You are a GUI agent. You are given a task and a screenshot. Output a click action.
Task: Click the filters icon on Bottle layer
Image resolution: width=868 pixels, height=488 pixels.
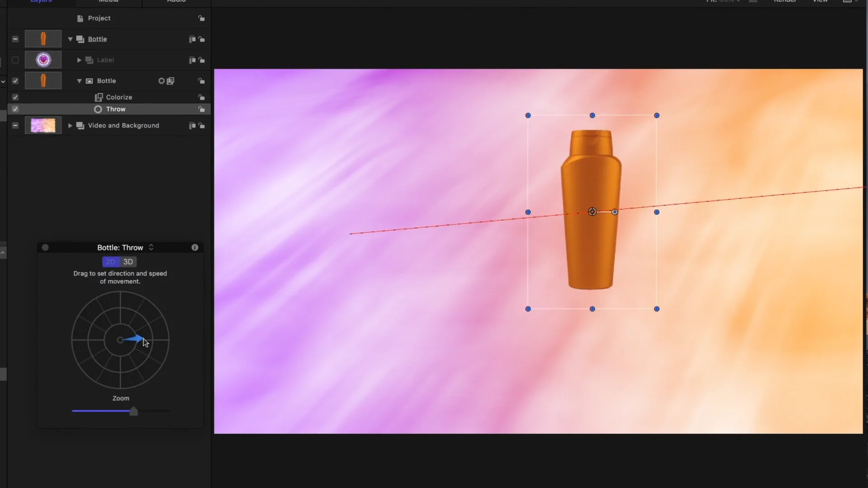tap(170, 81)
